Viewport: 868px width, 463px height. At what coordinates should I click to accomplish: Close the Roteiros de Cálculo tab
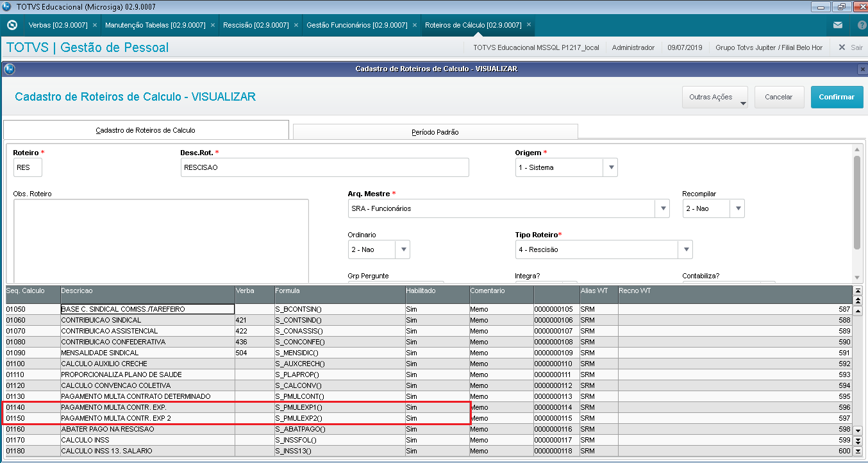(x=529, y=25)
